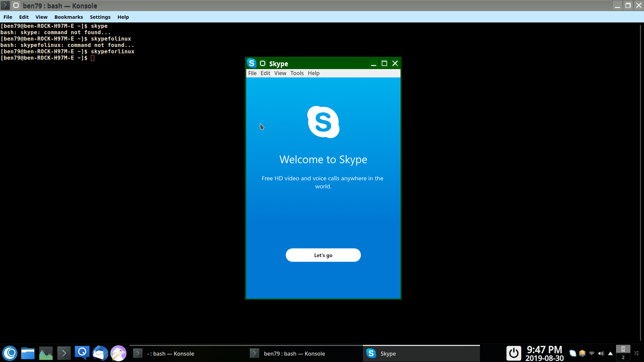Click the 'Welcome to Skype' heading

[323, 160]
